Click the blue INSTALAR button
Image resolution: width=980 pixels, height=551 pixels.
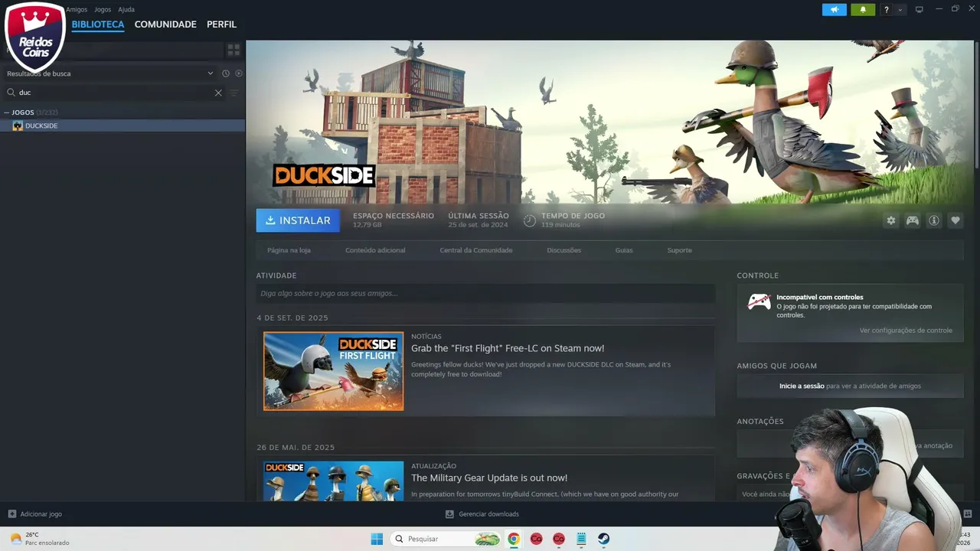coord(298,220)
